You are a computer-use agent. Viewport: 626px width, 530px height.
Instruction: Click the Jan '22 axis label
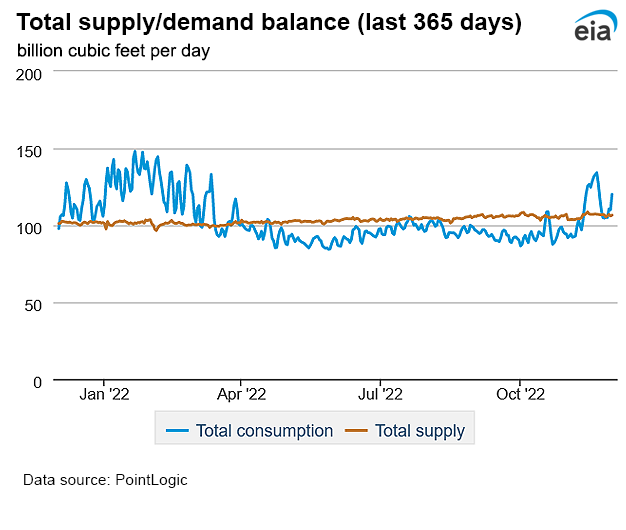click(104, 394)
